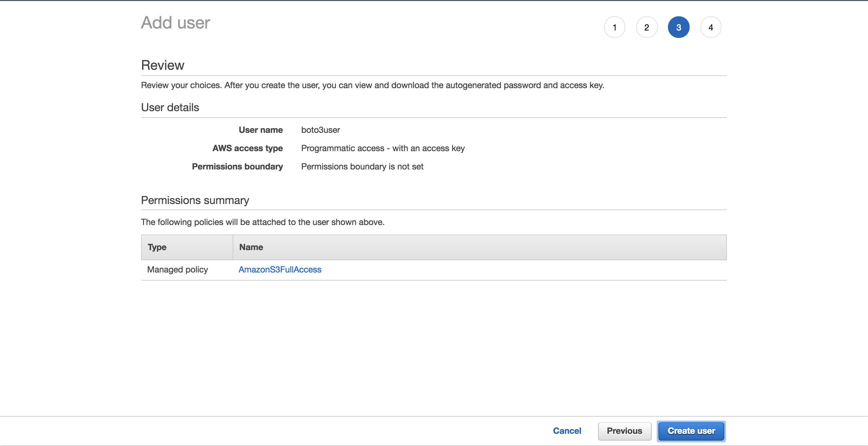Select the boto3user user name value
868x446 pixels.
tap(320, 130)
